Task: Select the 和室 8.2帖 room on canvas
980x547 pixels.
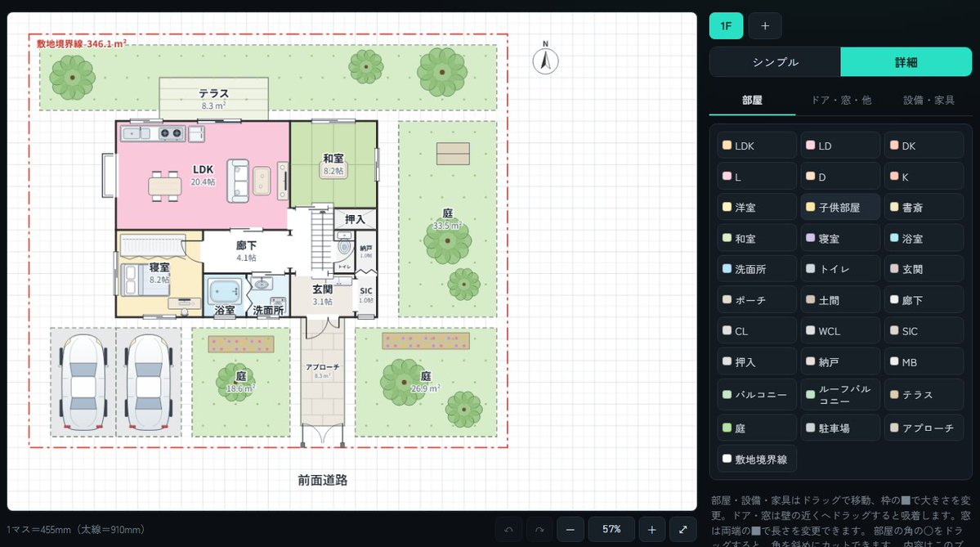Action: [333, 164]
